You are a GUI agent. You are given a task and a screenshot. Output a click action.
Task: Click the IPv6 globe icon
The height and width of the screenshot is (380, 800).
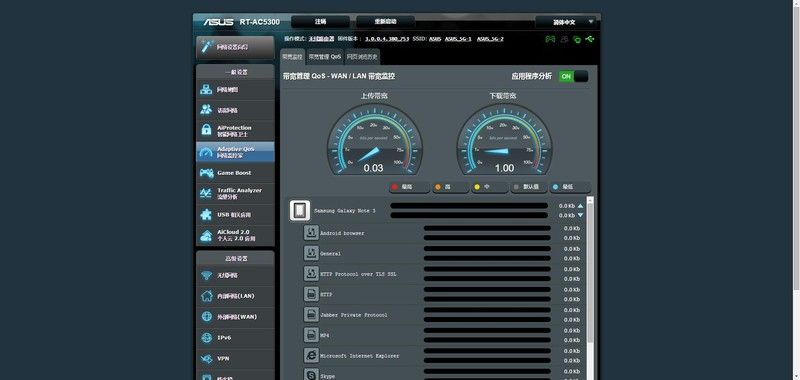206,338
